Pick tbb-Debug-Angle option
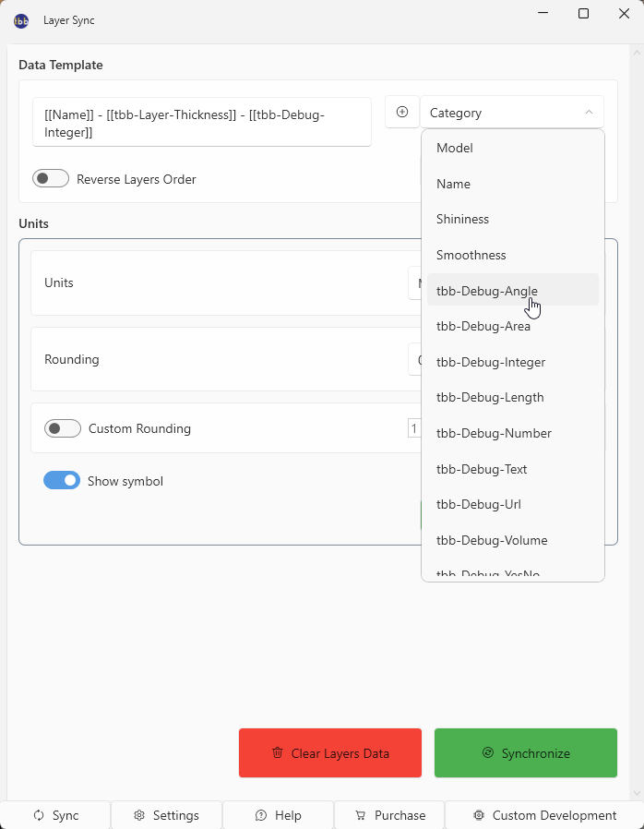644x829 pixels. (512, 290)
